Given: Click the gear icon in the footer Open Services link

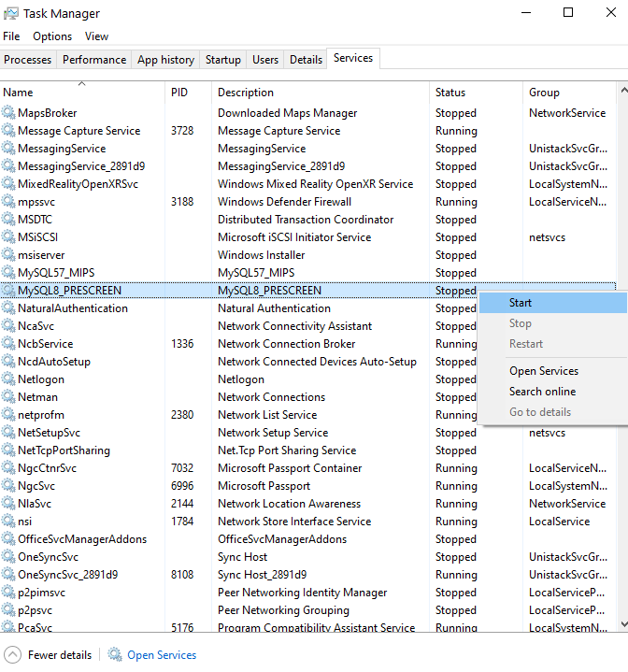Looking at the screenshot, I should [x=114, y=654].
